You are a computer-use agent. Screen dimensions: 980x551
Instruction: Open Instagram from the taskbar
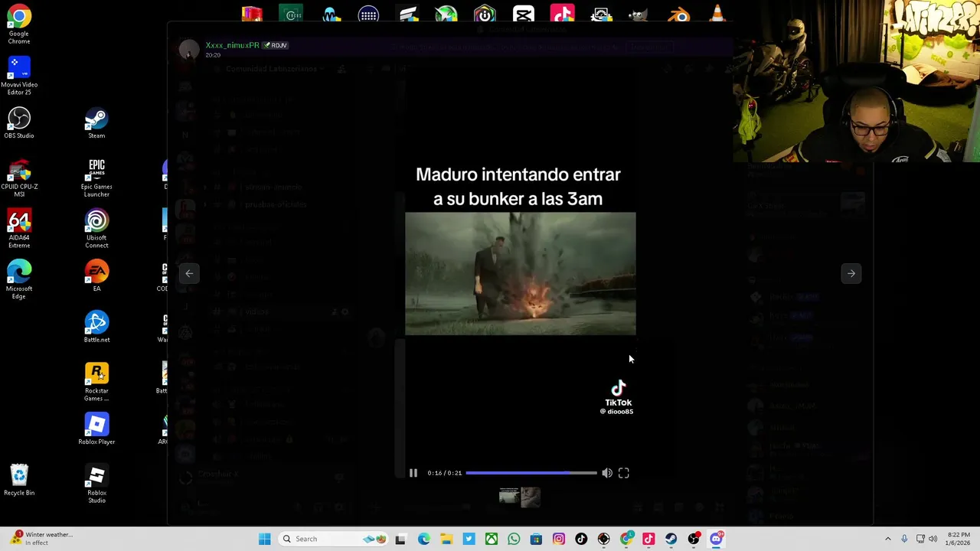(x=559, y=539)
